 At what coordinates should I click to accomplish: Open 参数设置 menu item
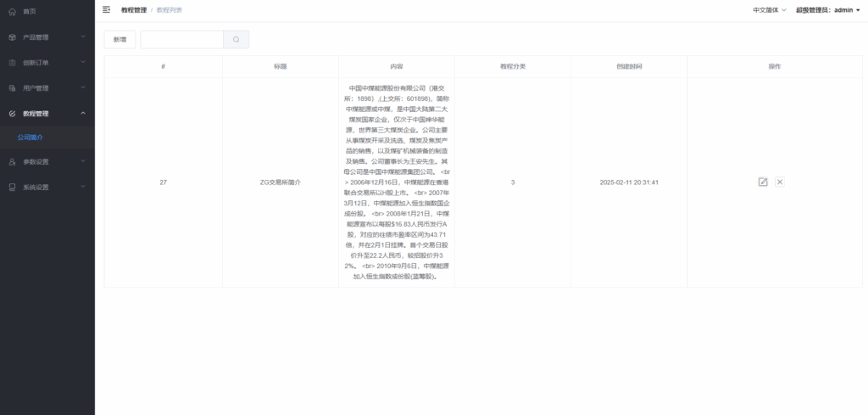47,162
